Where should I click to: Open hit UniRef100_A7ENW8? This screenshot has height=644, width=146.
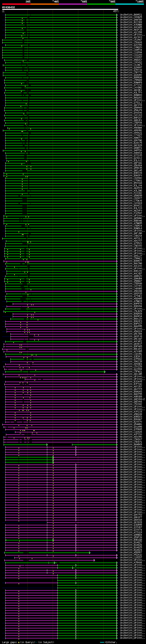(x=131, y=25)
